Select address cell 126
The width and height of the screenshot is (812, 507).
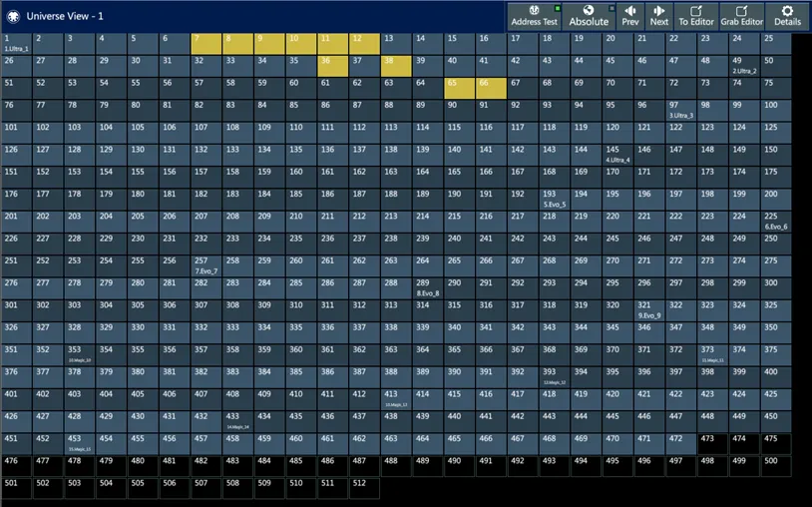tap(17, 156)
